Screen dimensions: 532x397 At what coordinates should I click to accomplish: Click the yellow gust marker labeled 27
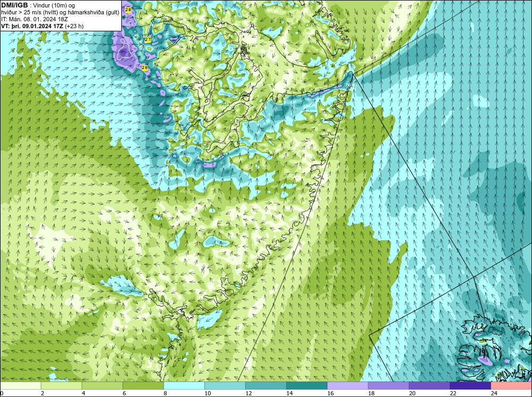pos(147,40)
